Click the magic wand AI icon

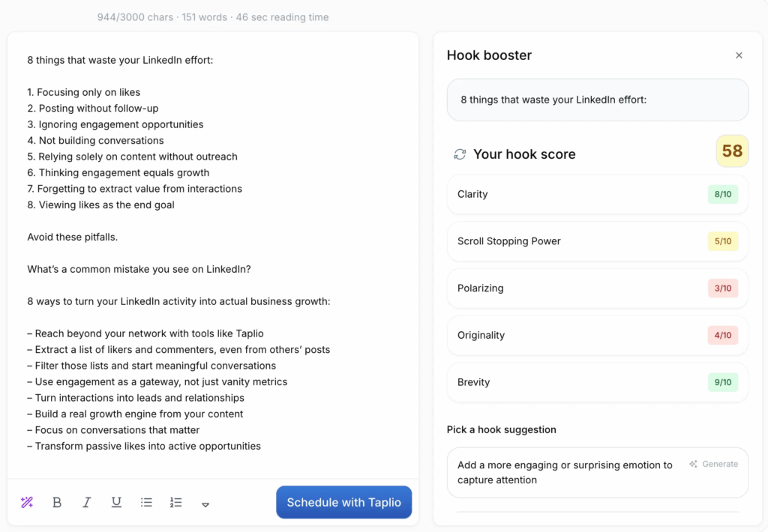pyautogui.click(x=27, y=503)
